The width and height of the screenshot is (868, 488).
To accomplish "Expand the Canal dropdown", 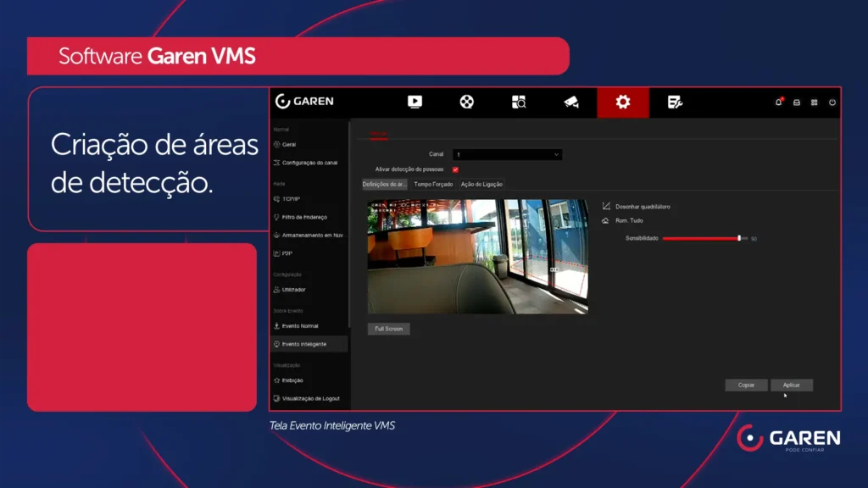I will click(x=507, y=154).
